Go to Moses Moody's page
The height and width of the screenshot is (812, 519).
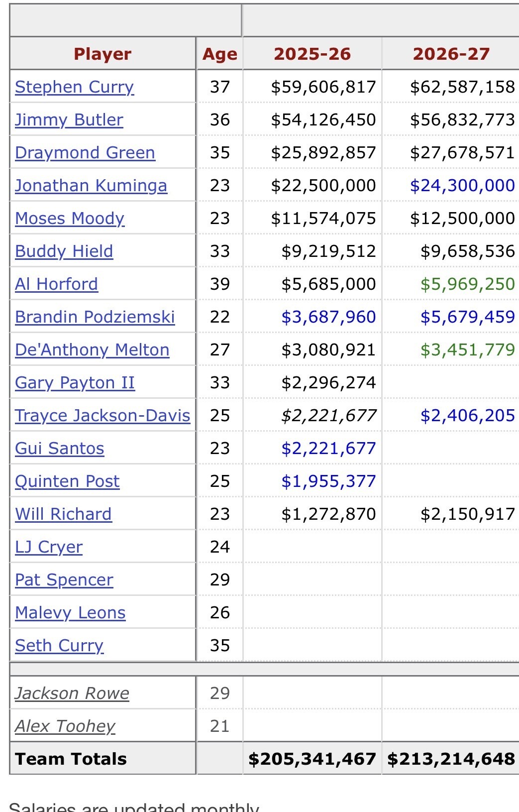point(70,218)
